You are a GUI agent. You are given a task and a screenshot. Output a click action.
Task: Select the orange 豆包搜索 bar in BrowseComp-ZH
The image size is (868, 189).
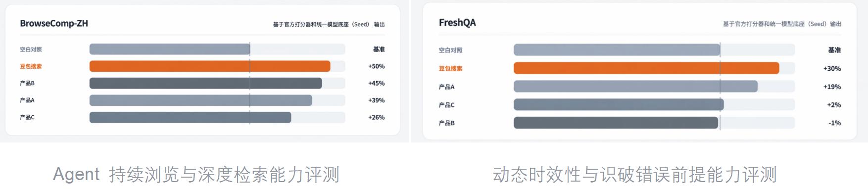pos(210,66)
